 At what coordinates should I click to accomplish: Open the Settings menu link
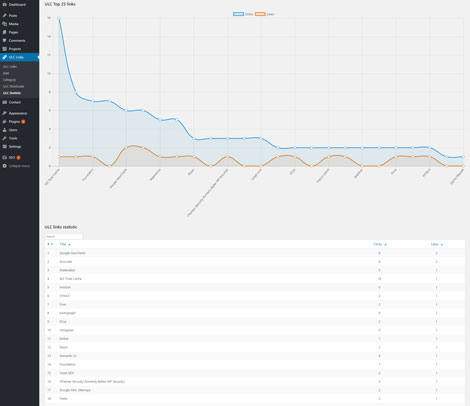tap(15, 146)
